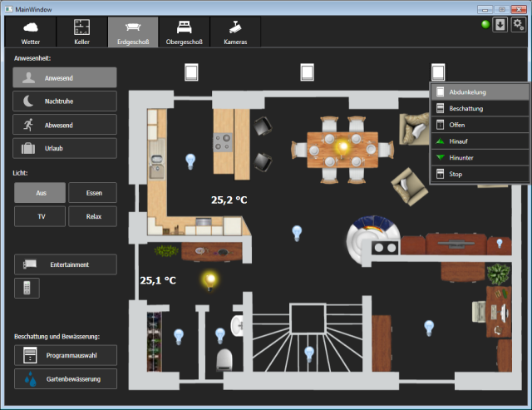Open the Wetter weather tab

coord(31,32)
